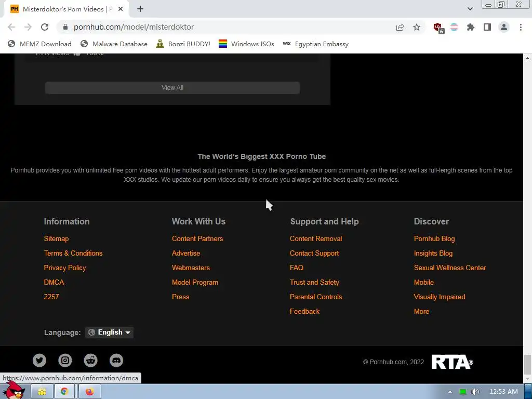Open the 2257 link
The height and width of the screenshot is (399, 532).
pos(51,297)
